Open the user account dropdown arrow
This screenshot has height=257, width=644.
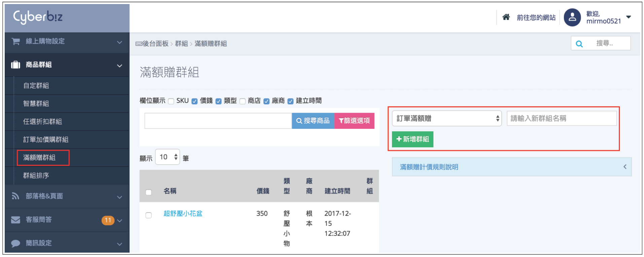tap(629, 17)
